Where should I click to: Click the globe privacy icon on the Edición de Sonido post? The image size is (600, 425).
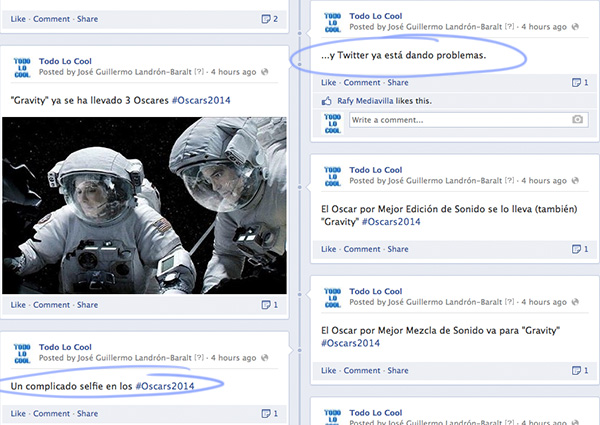(575, 181)
